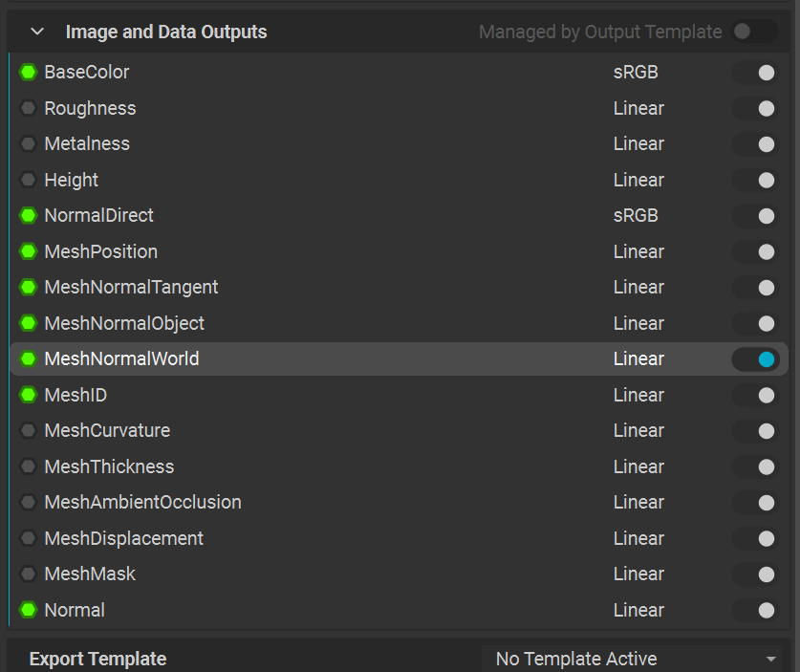Select the MeshNormalTangent output row

131,288
